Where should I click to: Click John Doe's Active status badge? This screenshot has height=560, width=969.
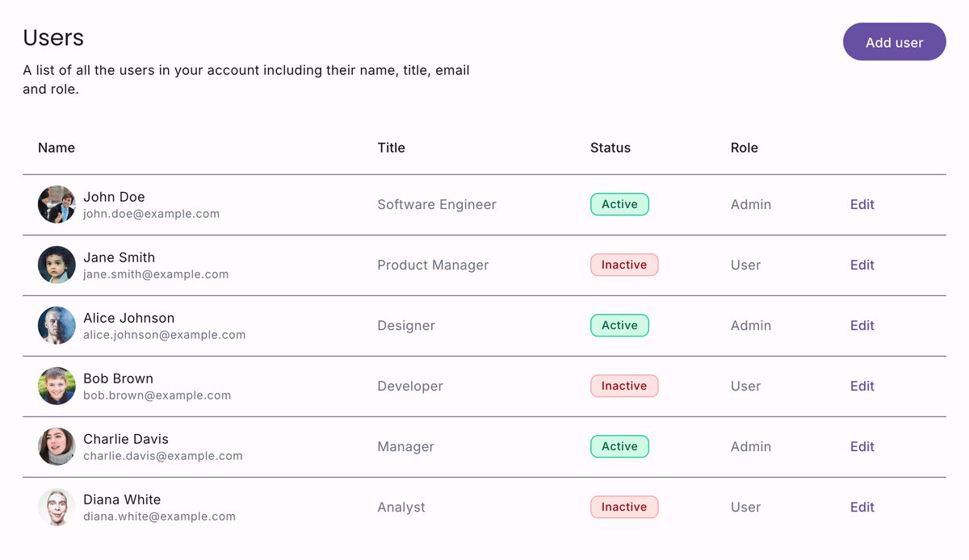click(x=619, y=205)
